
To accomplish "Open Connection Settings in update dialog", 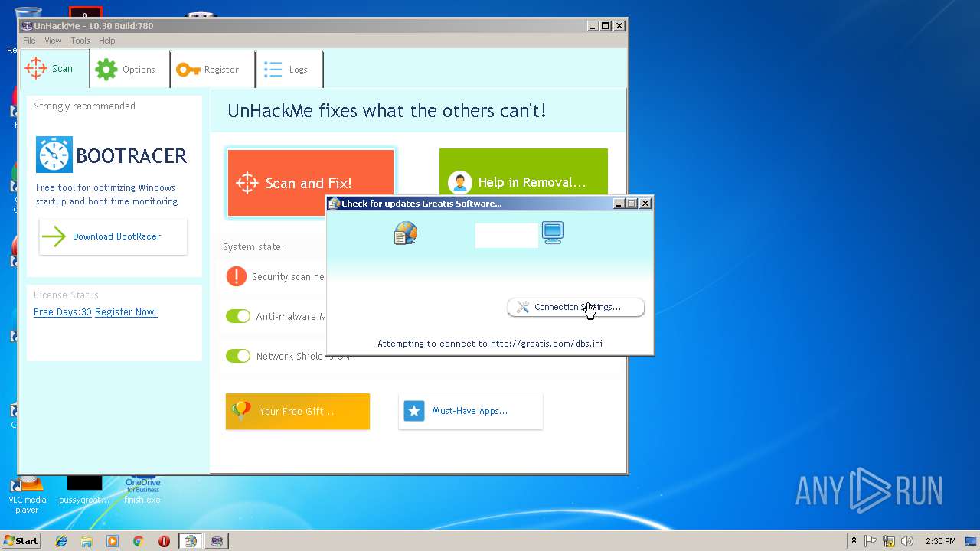I will (x=576, y=307).
